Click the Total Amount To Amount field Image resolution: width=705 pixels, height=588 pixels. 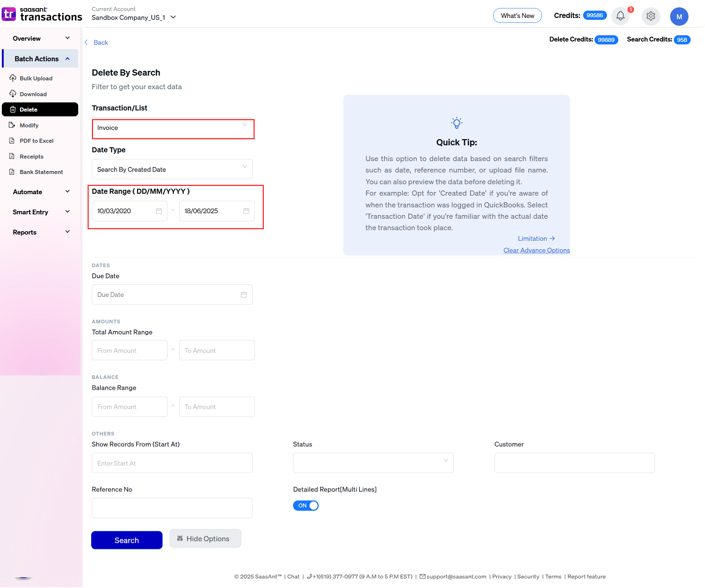(x=217, y=351)
